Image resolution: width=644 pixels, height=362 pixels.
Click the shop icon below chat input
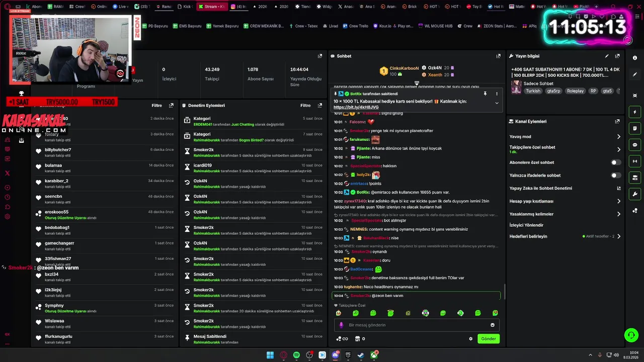point(357,339)
